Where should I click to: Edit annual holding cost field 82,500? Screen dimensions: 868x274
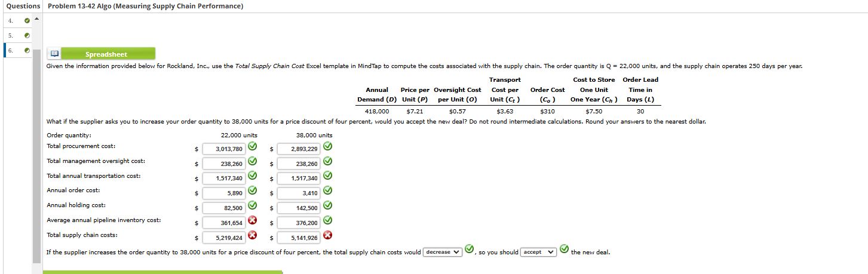(224, 208)
